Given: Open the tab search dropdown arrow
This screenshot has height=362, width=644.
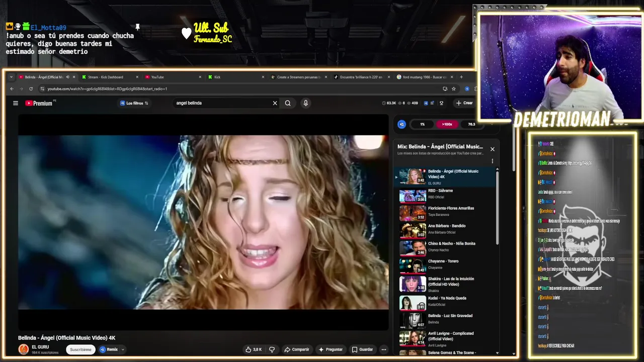Looking at the screenshot, I should click(x=11, y=77).
